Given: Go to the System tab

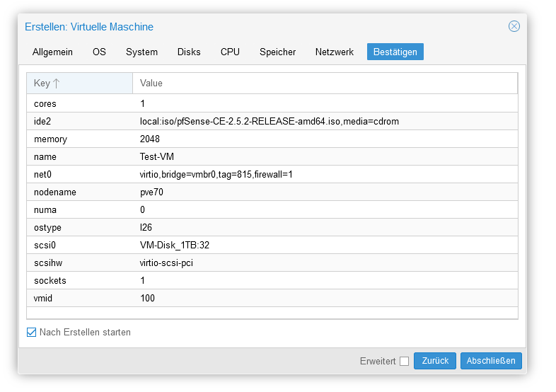Looking at the screenshot, I should [142, 52].
